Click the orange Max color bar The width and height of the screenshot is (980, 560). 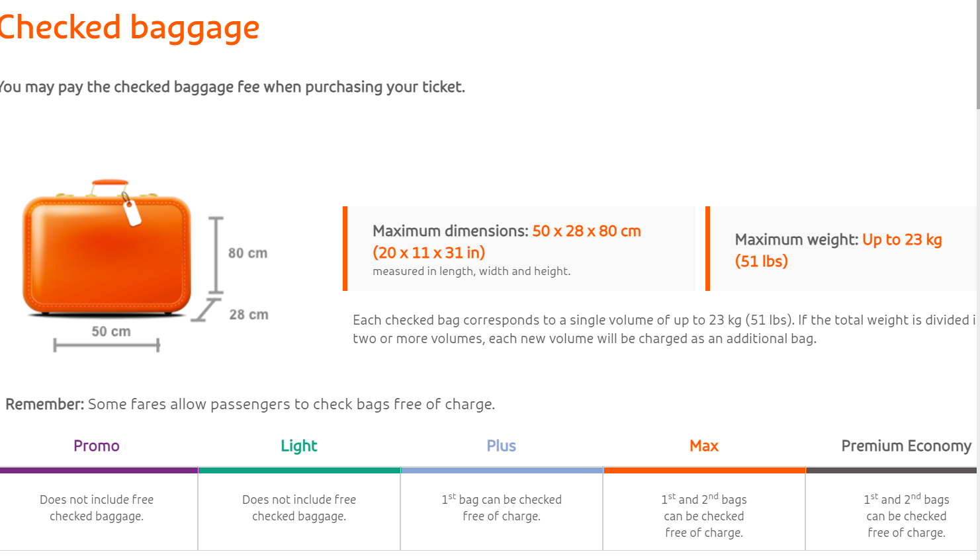[704, 471]
